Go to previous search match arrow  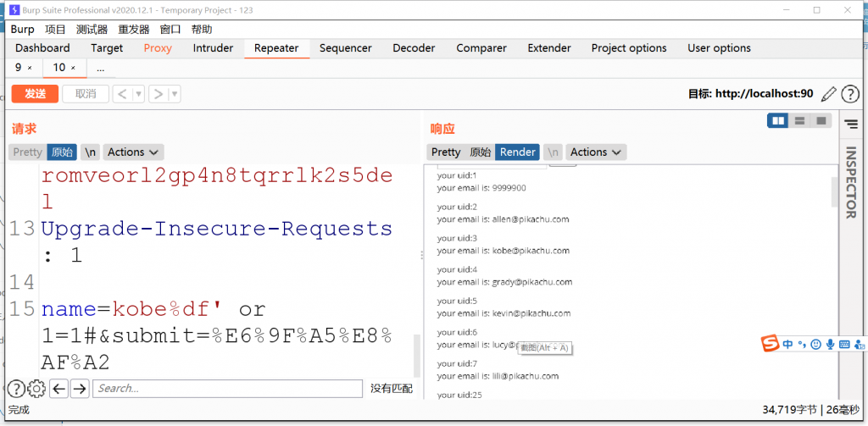pyautogui.click(x=58, y=389)
